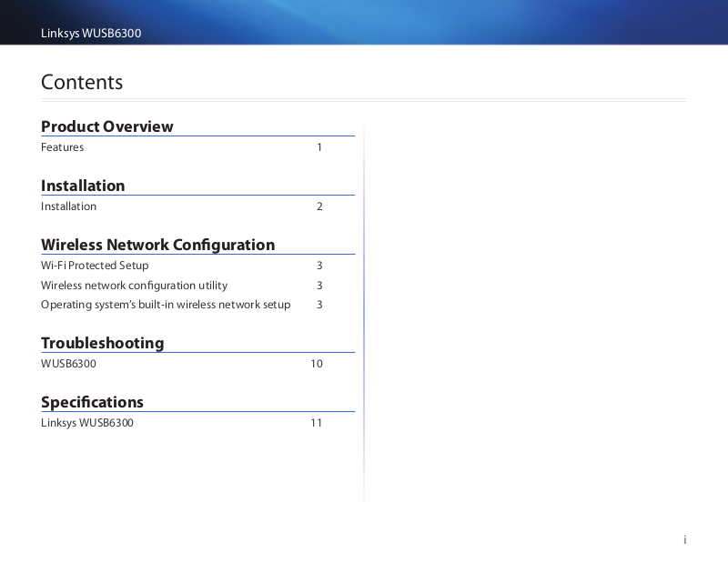Open the Wi-Fi Protected Setup entry

(95, 266)
